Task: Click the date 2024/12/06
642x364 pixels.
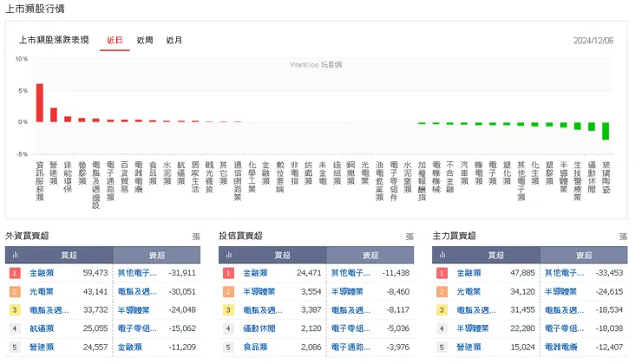Action: pyautogui.click(x=593, y=41)
